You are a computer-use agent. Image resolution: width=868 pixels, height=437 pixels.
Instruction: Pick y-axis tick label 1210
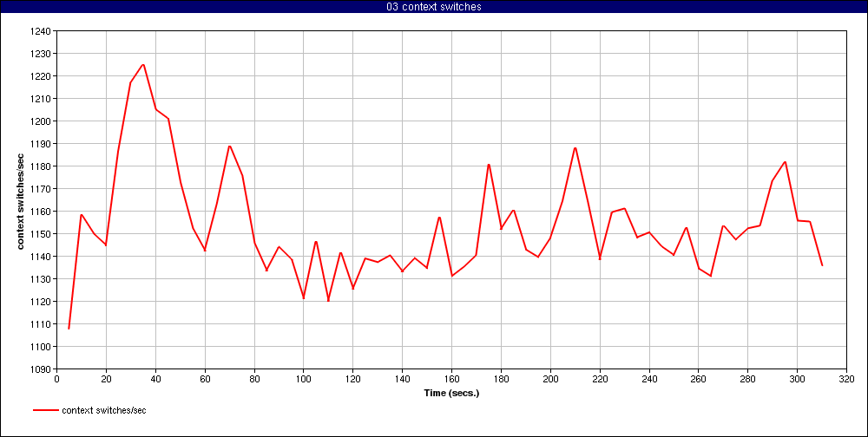click(x=42, y=99)
